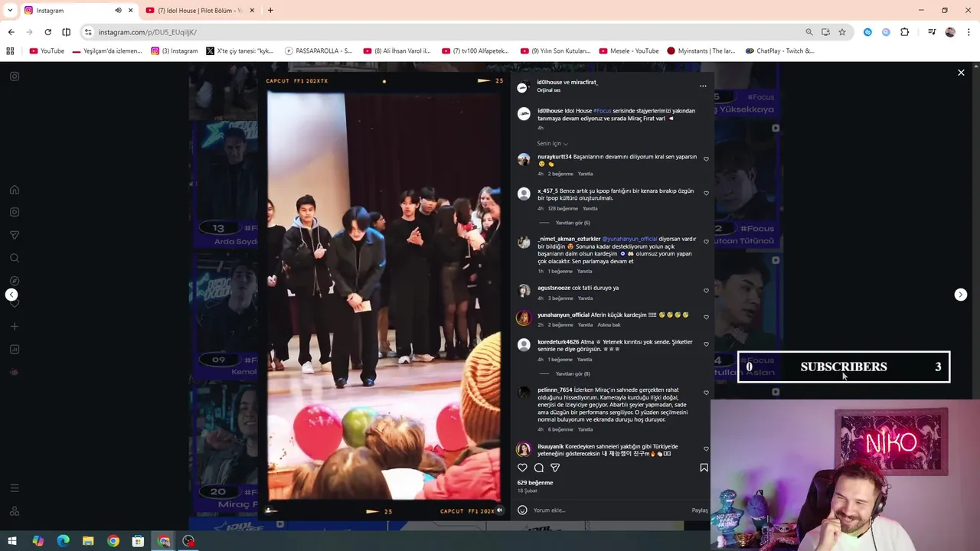Expand Yanıtları gör (6) replies
980x551 pixels.
573,223
